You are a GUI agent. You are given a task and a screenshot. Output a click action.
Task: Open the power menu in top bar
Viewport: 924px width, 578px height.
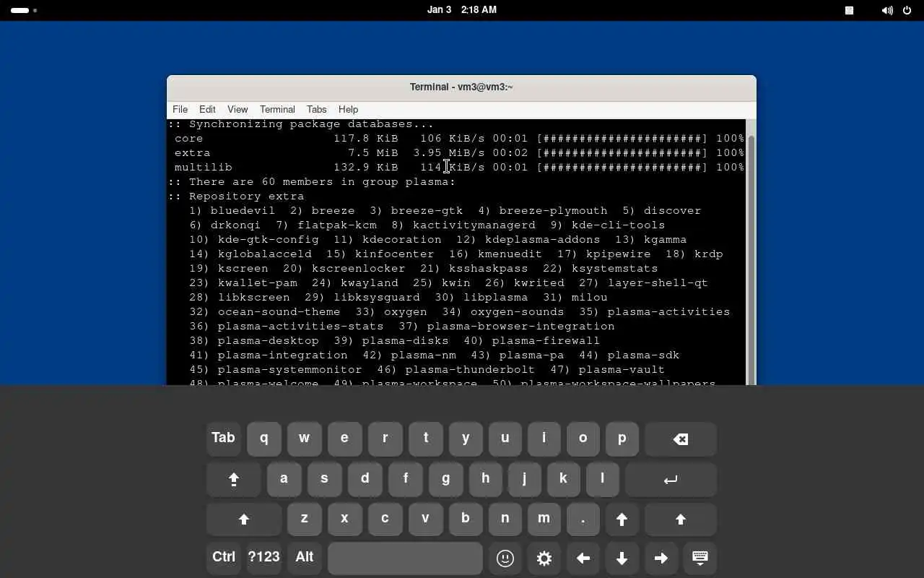coord(907,10)
